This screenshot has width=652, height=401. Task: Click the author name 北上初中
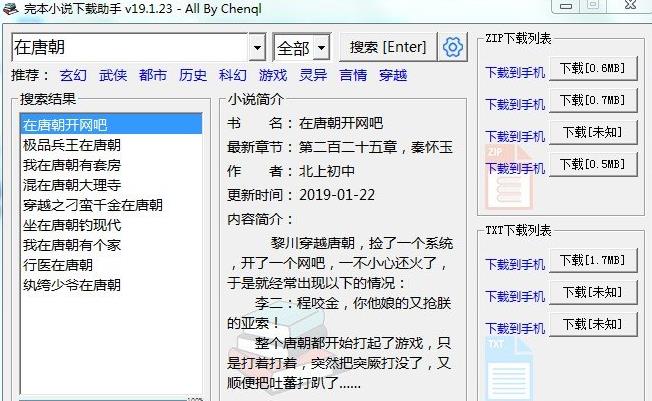327,171
